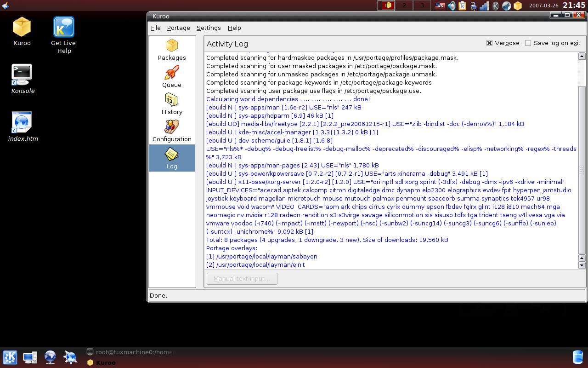Click the 'Activity Log' heading
588x368 pixels.
point(227,44)
